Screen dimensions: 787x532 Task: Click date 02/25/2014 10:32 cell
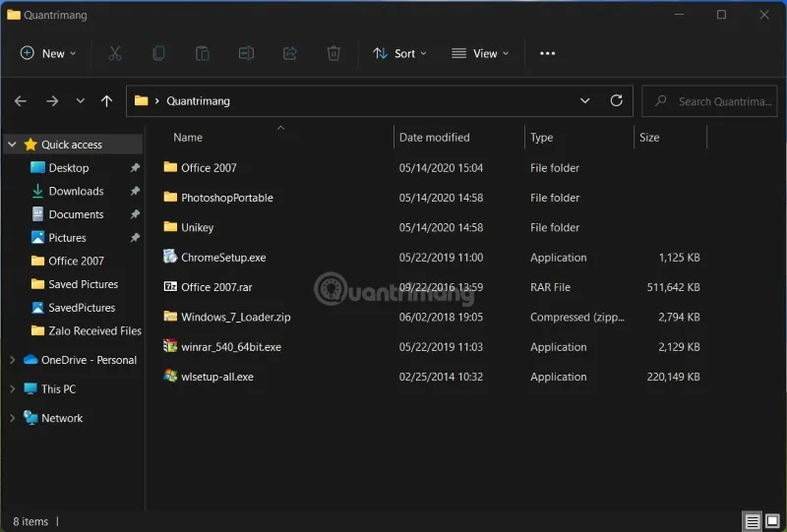click(441, 377)
